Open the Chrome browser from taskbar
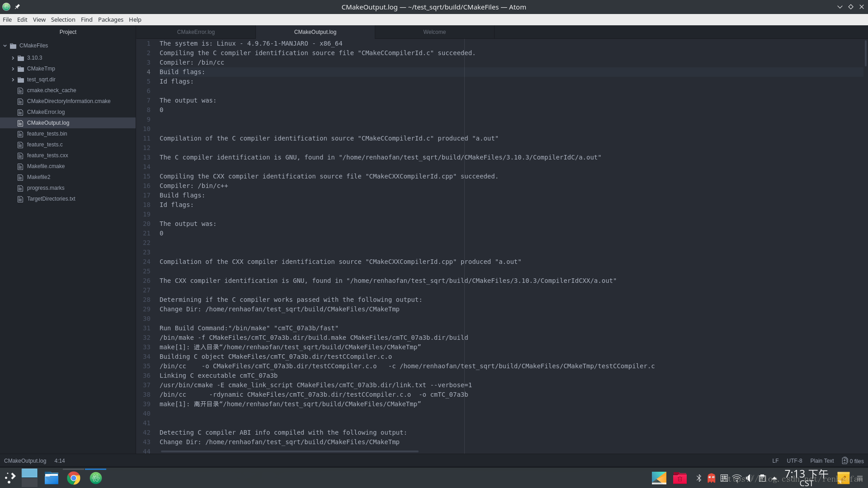This screenshot has height=488, width=868. [x=74, y=478]
